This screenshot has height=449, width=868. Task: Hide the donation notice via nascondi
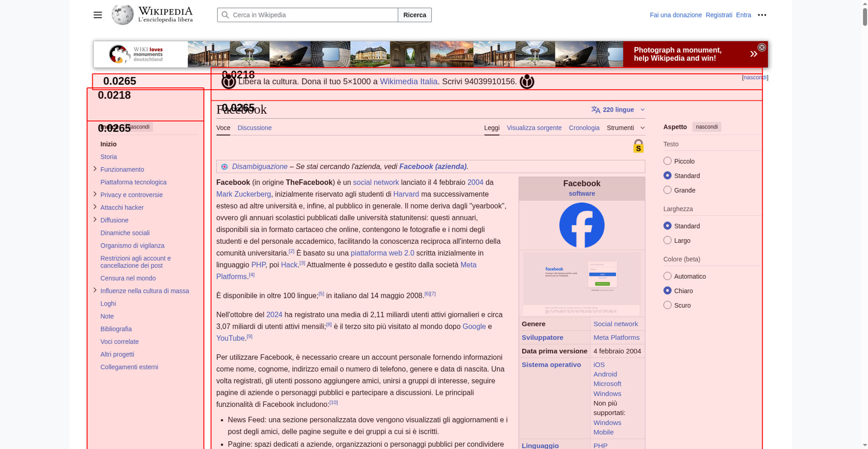[x=755, y=77]
